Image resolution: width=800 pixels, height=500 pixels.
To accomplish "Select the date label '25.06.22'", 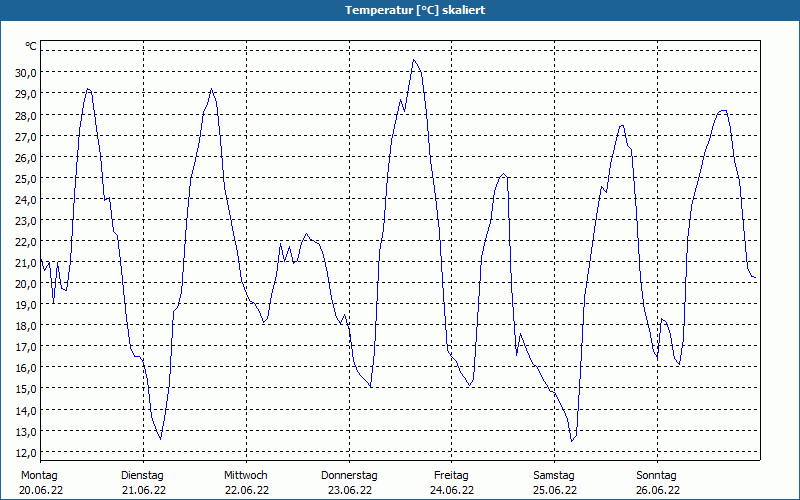I will tap(555, 490).
